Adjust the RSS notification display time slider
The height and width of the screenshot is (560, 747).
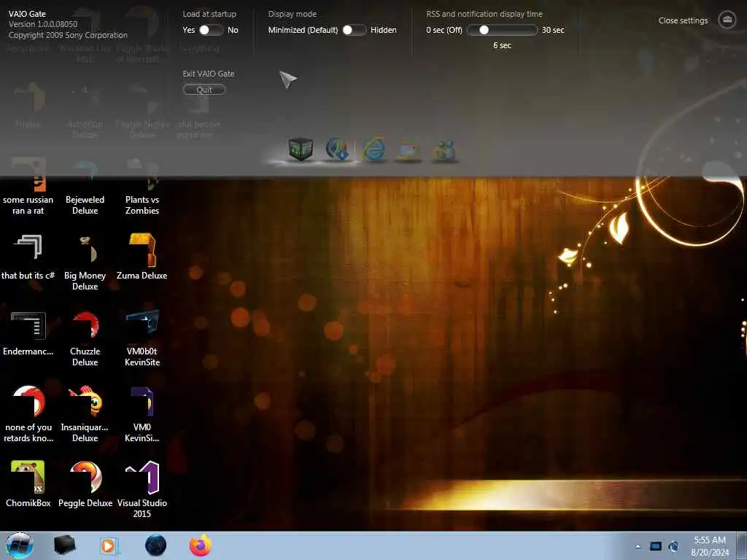pos(502,30)
